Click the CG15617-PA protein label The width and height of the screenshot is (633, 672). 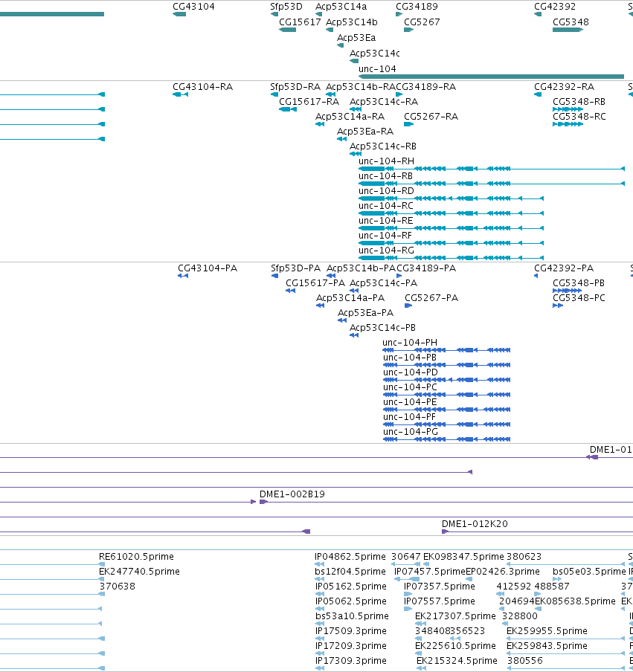(x=315, y=283)
